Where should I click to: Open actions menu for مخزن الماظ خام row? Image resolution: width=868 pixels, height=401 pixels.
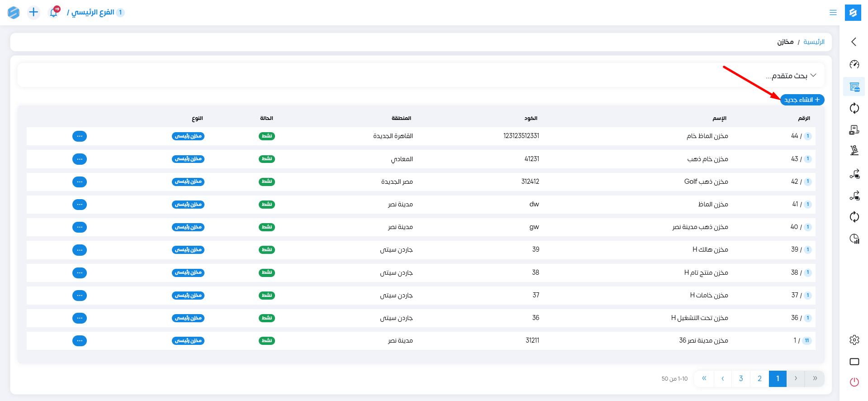point(80,136)
